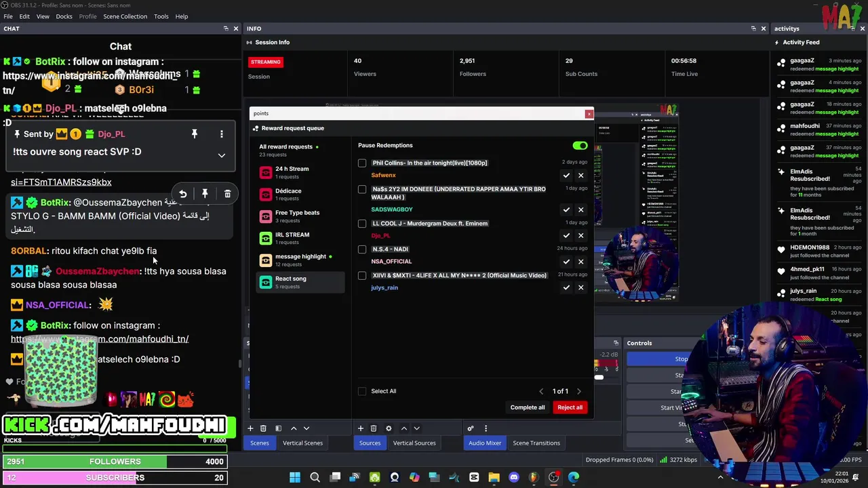Remove selected source with trash icon

(373, 428)
